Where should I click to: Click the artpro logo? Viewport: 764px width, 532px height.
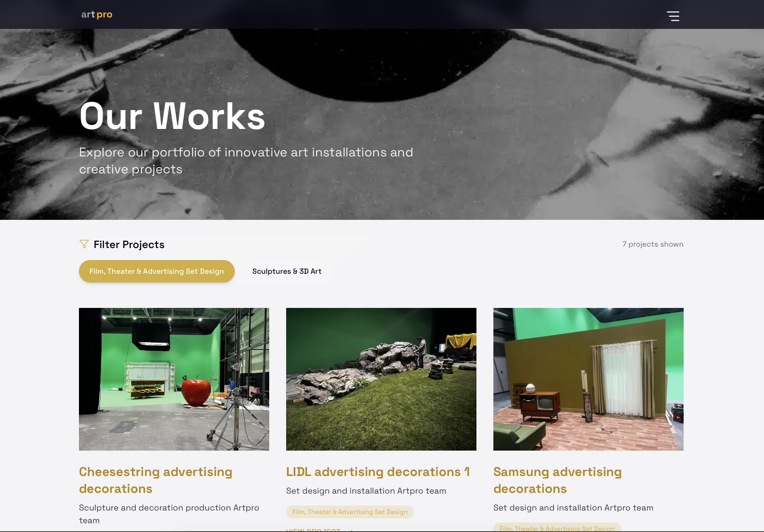pyautogui.click(x=97, y=14)
